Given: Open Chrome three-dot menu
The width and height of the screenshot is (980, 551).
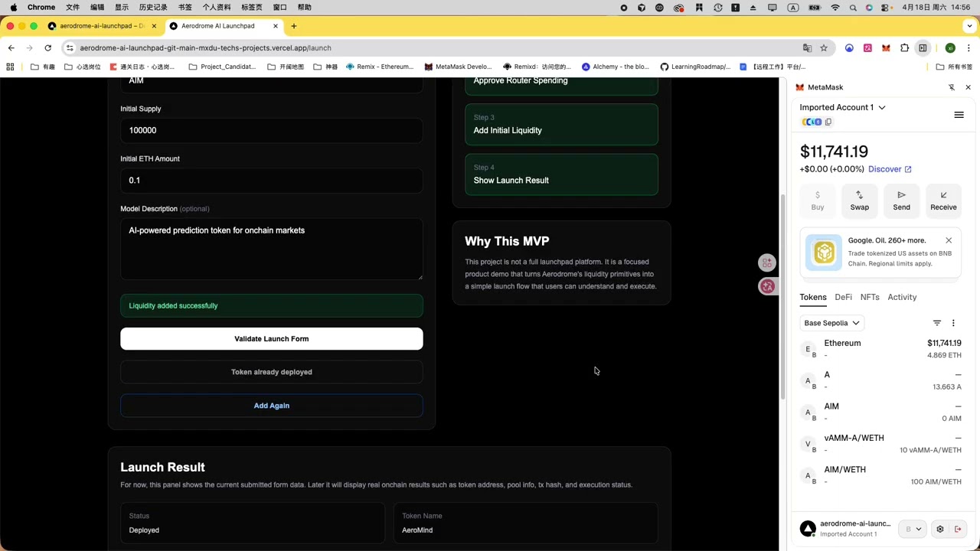Looking at the screenshot, I should (x=969, y=47).
